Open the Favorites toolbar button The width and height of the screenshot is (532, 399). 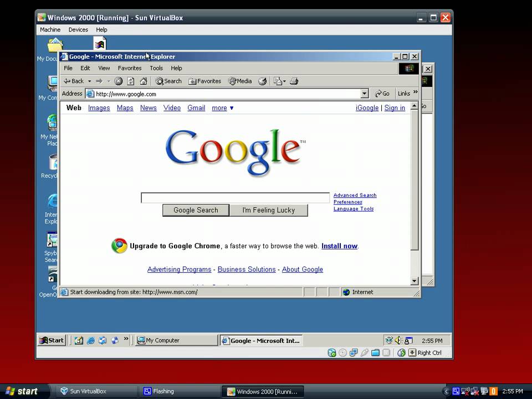pyautogui.click(x=204, y=81)
